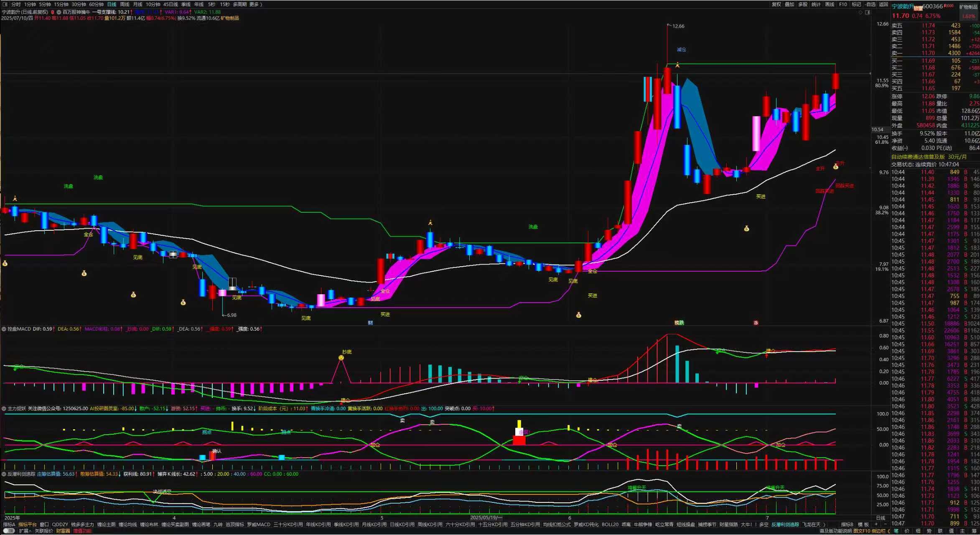Image resolution: width=980 pixels, height=535 pixels.
Task: Click the 主 sidebar icon at bottom right
Action: tap(963, 531)
